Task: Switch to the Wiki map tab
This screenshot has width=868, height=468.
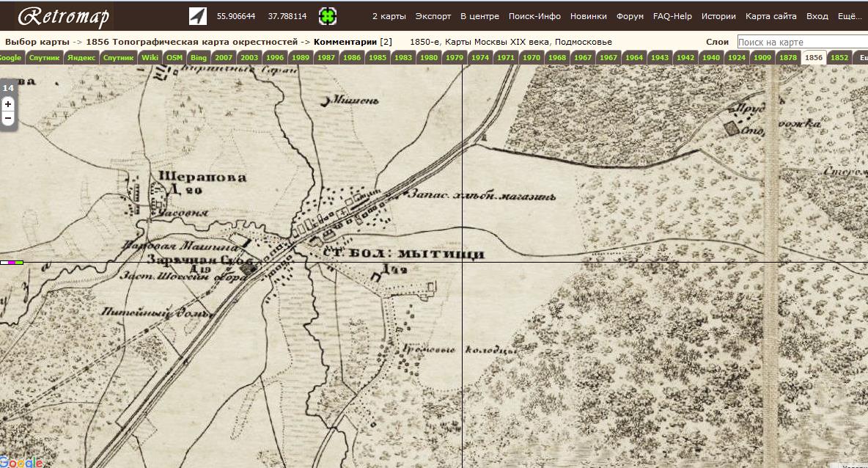Action: [x=150, y=57]
